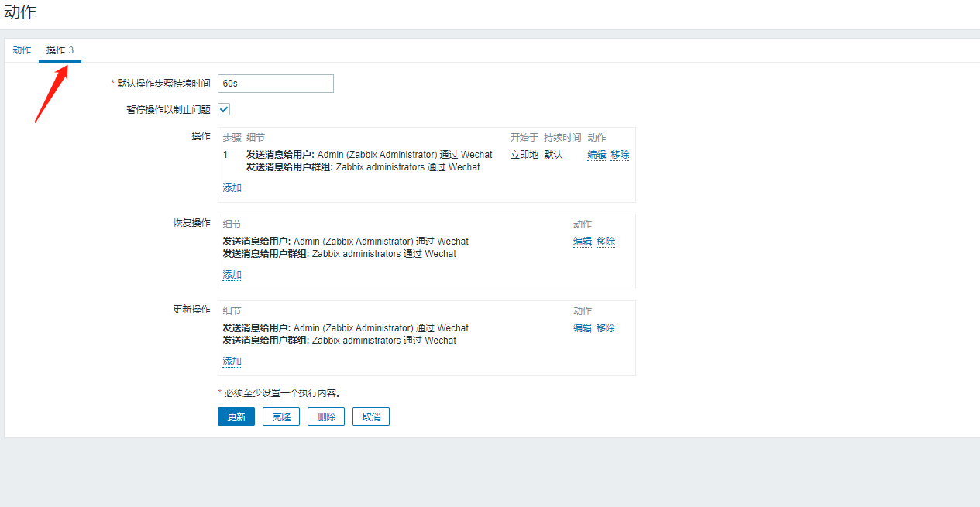
Task: Select the 操作 3 tab
Action: [60, 50]
